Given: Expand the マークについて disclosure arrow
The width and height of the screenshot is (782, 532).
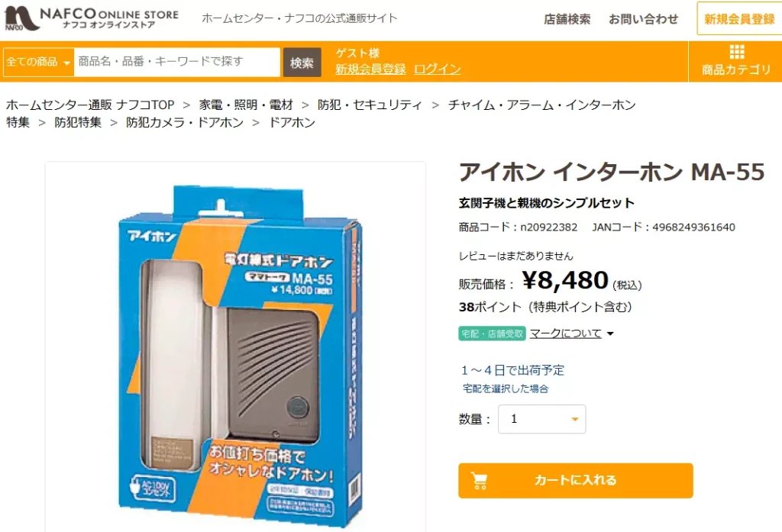Looking at the screenshot, I should tap(610, 334).
